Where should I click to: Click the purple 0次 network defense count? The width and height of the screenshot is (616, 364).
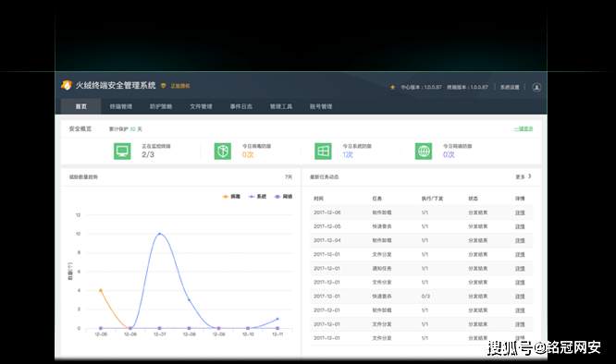click(x=449, y=154)
